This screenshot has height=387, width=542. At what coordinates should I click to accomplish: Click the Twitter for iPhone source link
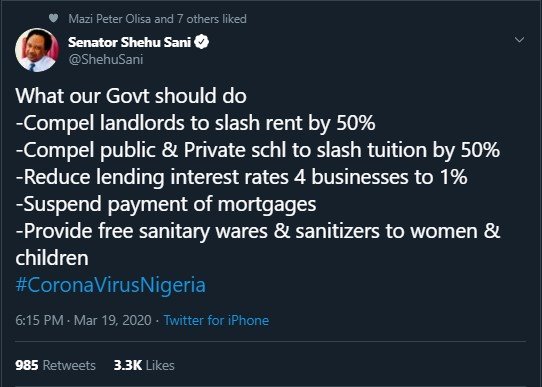216,320
